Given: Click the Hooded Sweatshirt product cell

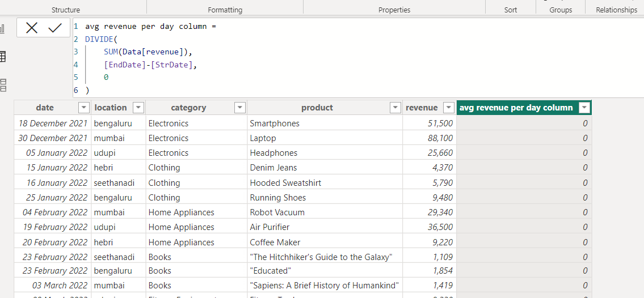Looking at the screenshot, I should point(325,183).
